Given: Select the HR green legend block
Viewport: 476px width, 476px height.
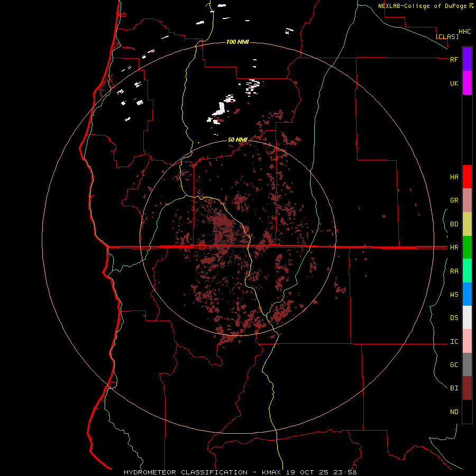Looking at the screenshot, I should coord(467,248).
